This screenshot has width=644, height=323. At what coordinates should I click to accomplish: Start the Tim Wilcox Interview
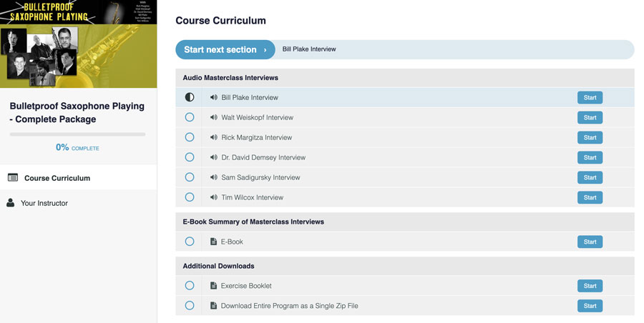(590, 197)
